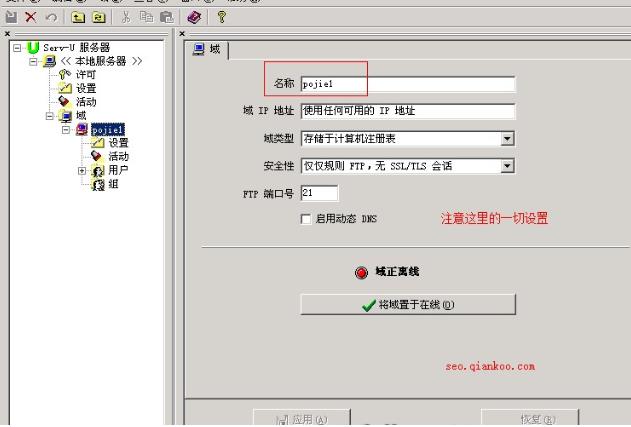The width and height of the screenshot is (631, 427).
Task: Open the 域类型 dropdown
Action: (x=507, y=139)
